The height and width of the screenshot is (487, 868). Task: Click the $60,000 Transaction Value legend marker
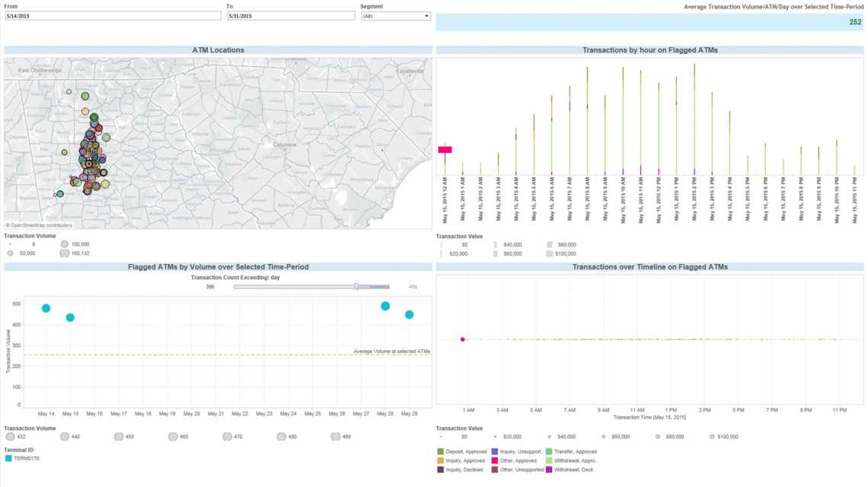pos(605,437)
